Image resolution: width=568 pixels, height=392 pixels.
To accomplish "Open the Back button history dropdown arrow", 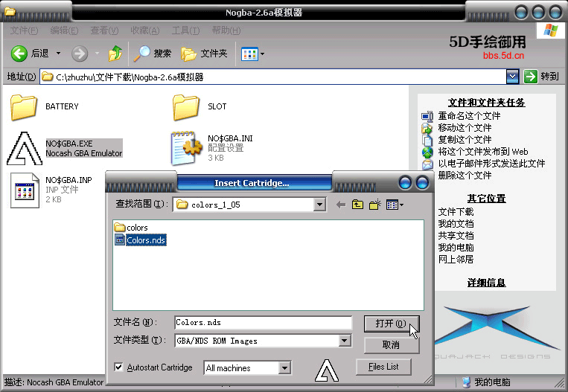I will click(x=58, y=54).
